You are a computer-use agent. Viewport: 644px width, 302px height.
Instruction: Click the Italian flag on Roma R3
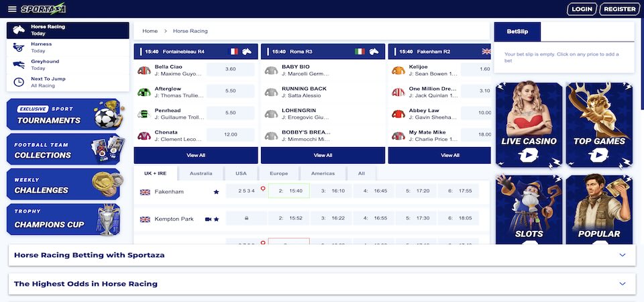coord(360,52)
